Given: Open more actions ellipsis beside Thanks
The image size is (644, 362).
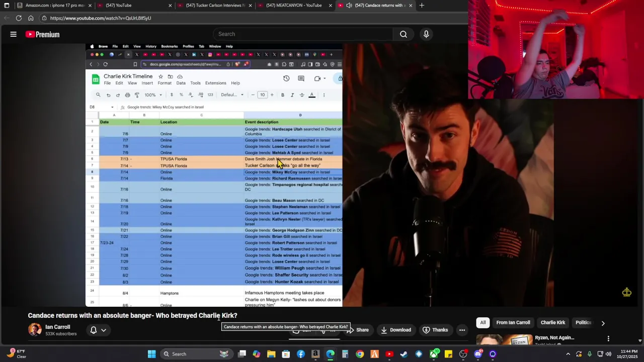Looking at the screenshot, I should (x=462, y=330).
